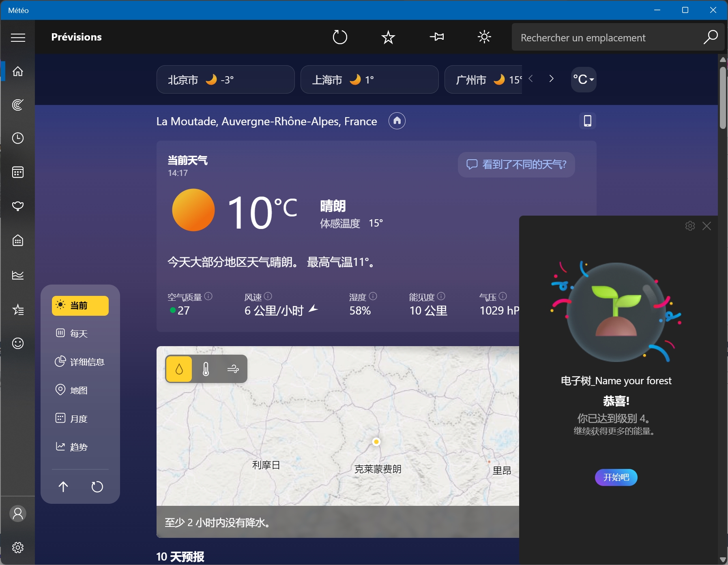Switch map to temperature layer
Image resolution: width=728 pixels, height=565 pixels.
tap(206, 369)
